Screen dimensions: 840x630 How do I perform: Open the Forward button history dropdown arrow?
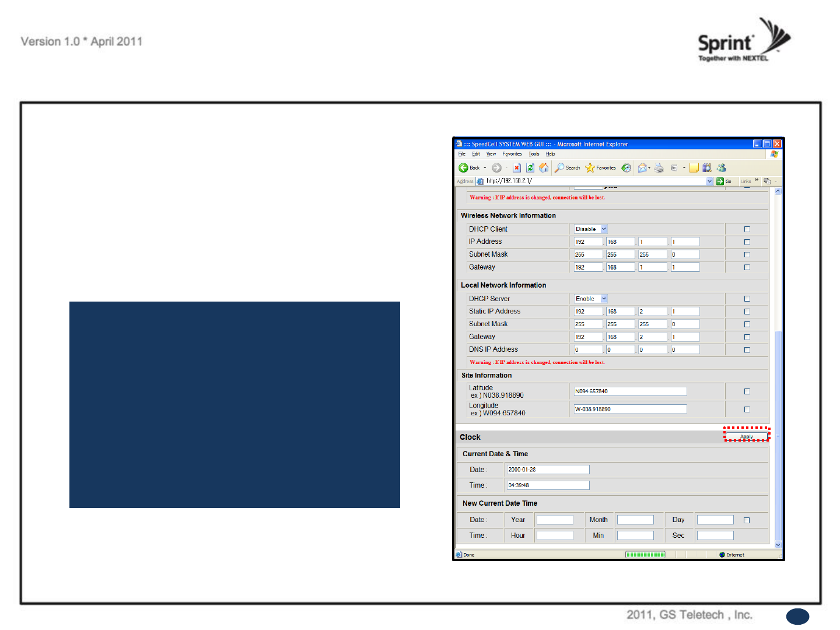pyautogui.click(x=506, y=168)
